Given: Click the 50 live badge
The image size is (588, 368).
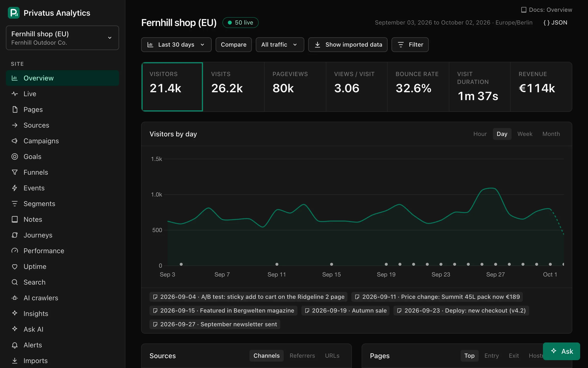Looking at the screenshot, I should [x=240, y=23].
